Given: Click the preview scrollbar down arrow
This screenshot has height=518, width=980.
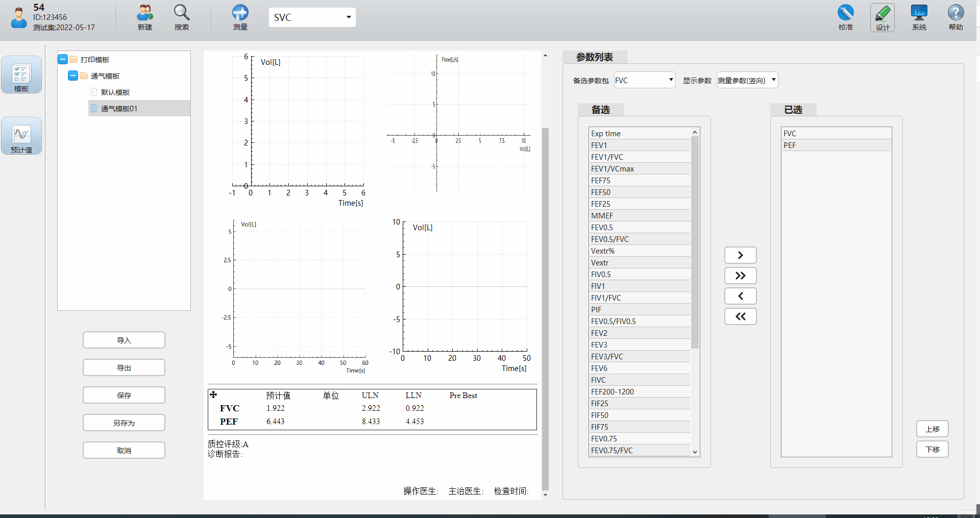Looking at the screenshot, I should [545, 495].
